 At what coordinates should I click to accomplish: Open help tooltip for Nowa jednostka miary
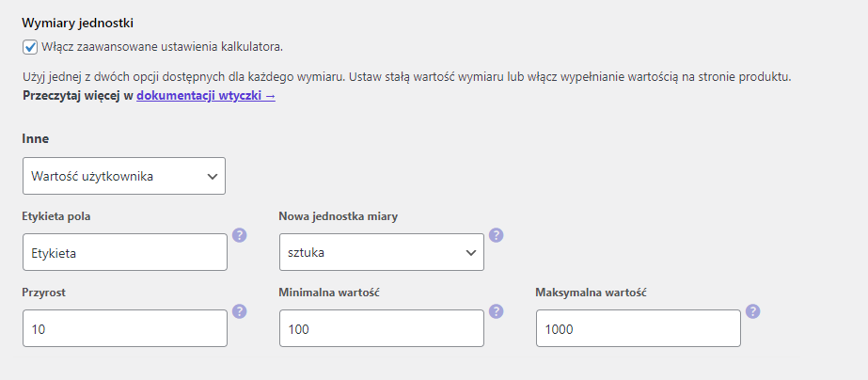497,235
